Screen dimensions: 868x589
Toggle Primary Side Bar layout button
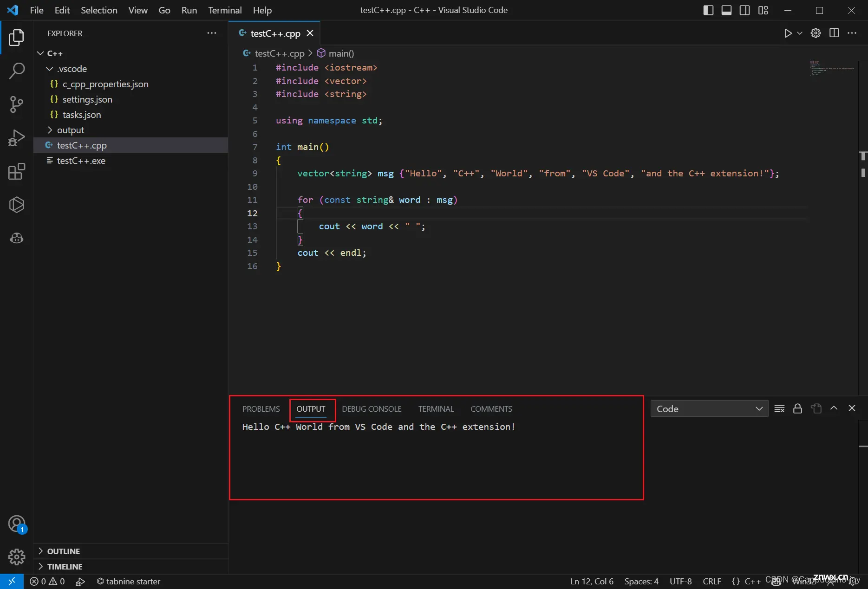(708, 10)
